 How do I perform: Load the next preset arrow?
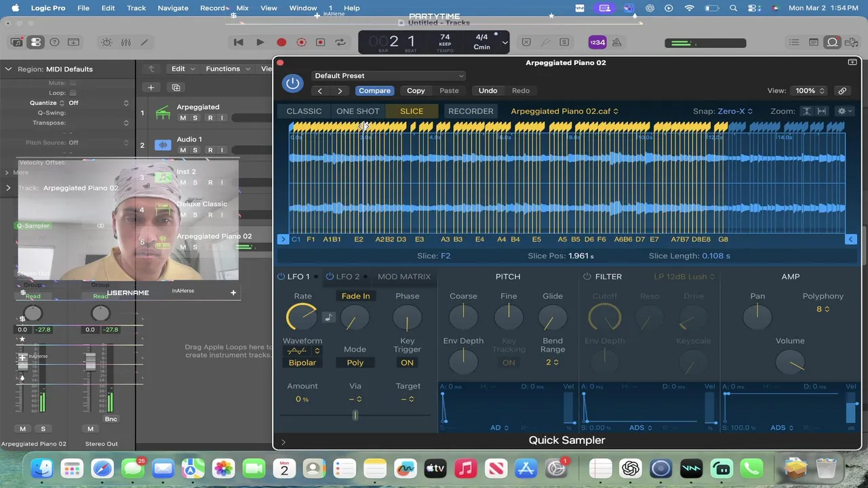pyautogui.click(x=340, y=91)
